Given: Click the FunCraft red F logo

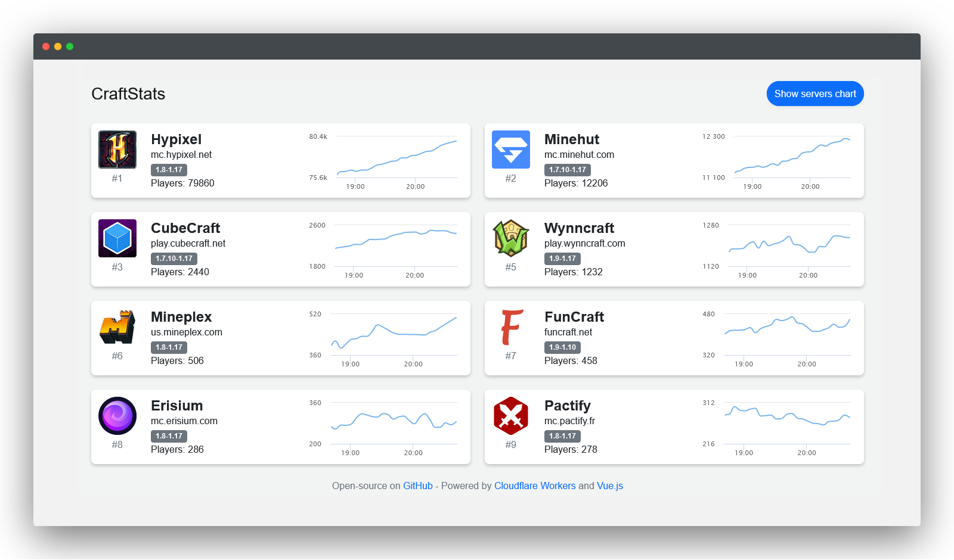Looking at the screenshot, I should click(x=511, y=327).
